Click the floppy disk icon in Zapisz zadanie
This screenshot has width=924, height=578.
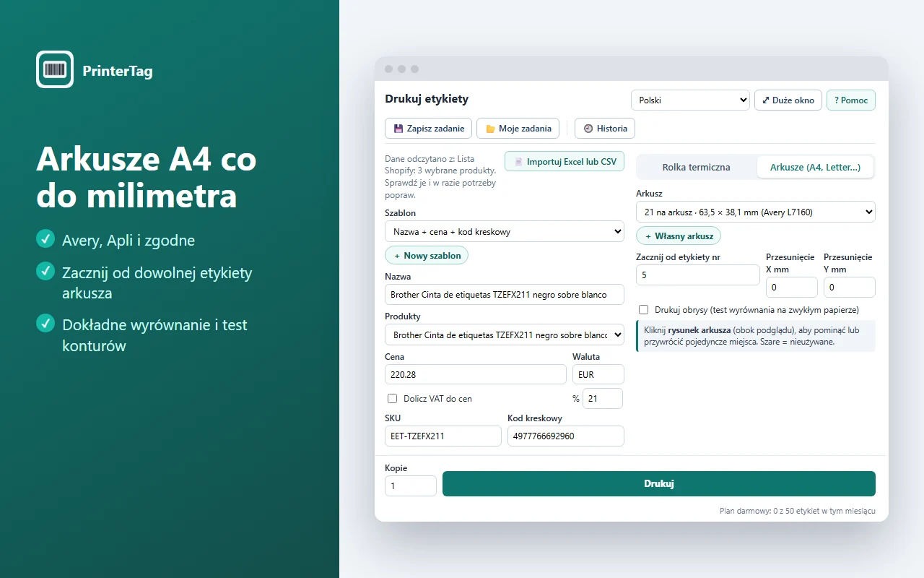coord(398,129)
